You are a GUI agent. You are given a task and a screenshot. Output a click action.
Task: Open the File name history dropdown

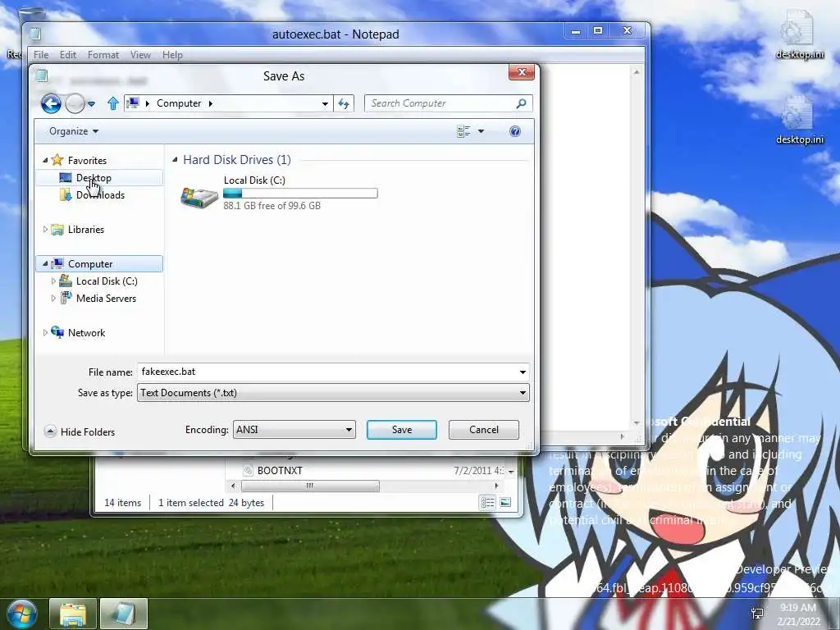[x=523, y=372]
